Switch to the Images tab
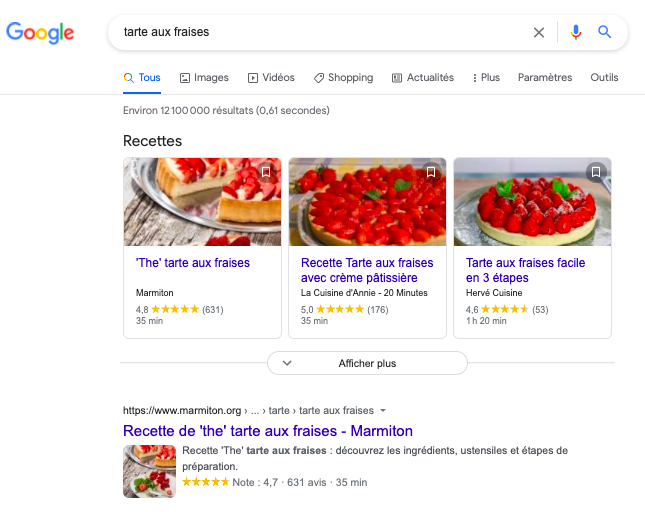 coord(204,77)
